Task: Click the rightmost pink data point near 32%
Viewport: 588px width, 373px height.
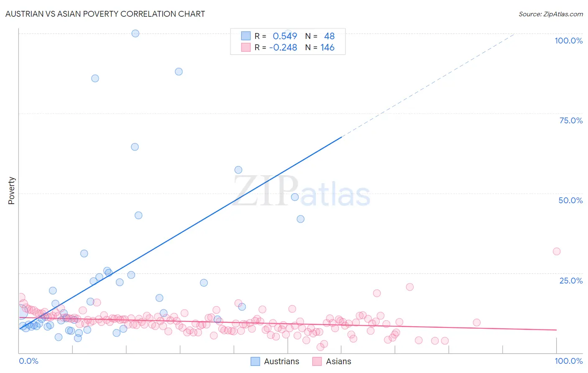Action: [557, 251]
